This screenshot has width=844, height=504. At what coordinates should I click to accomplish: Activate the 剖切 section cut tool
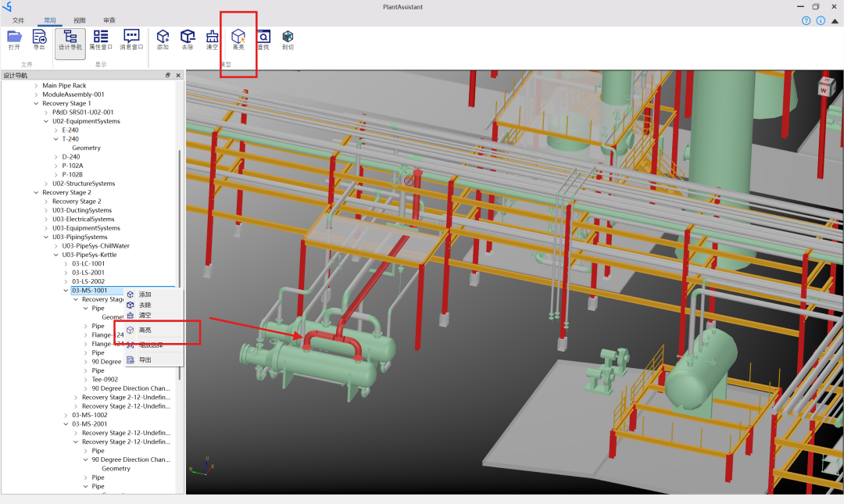coord(288,37)
